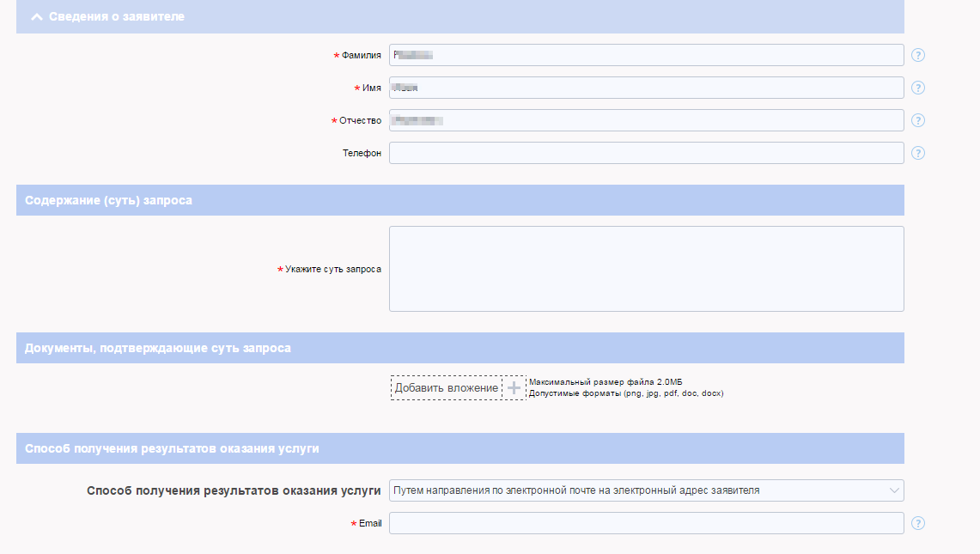
Task: Click the blue Способ получения результатов section header
Action: [173, 448]
